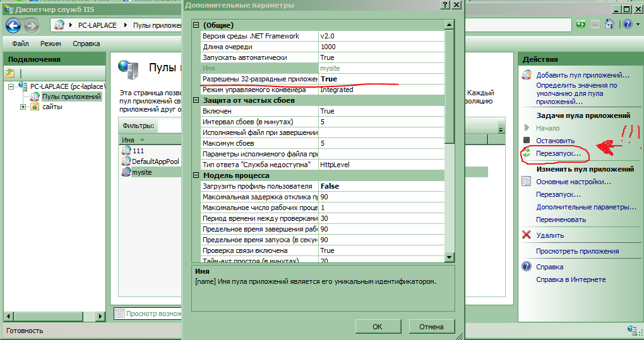Click the Основные настройки icon
Viewport: 644px width, 340px height.
tap(527, 181)
